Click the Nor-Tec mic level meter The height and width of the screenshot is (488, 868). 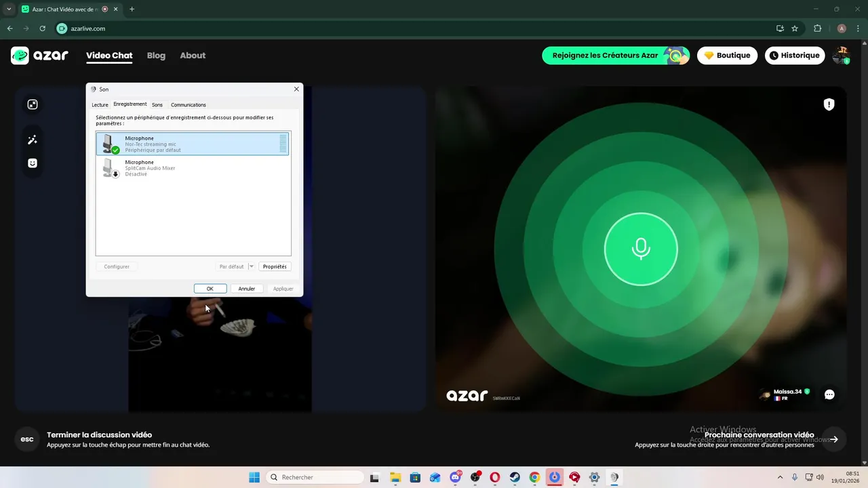283,144
